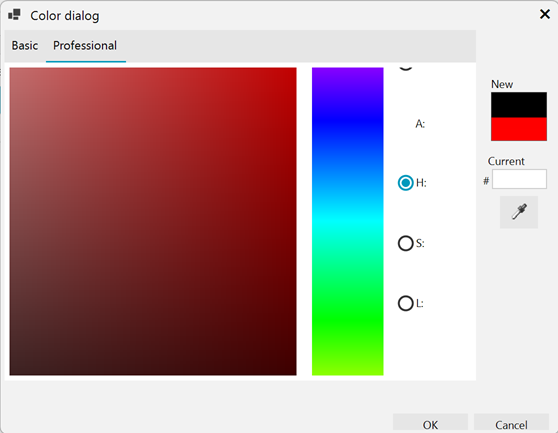The image size is (558, 433).
Task: Select the partially hidden radio button above A:
Action: (x=405, y=68)
